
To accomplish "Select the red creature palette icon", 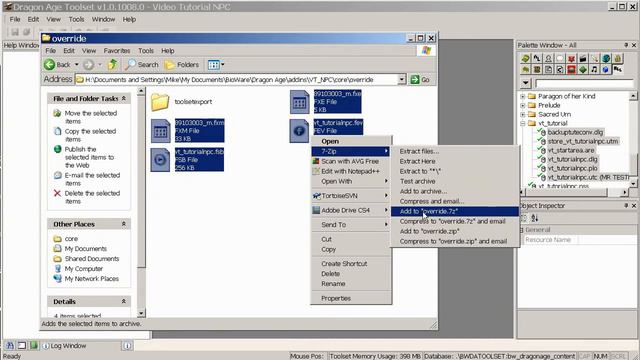I will [x=571, y=58].
